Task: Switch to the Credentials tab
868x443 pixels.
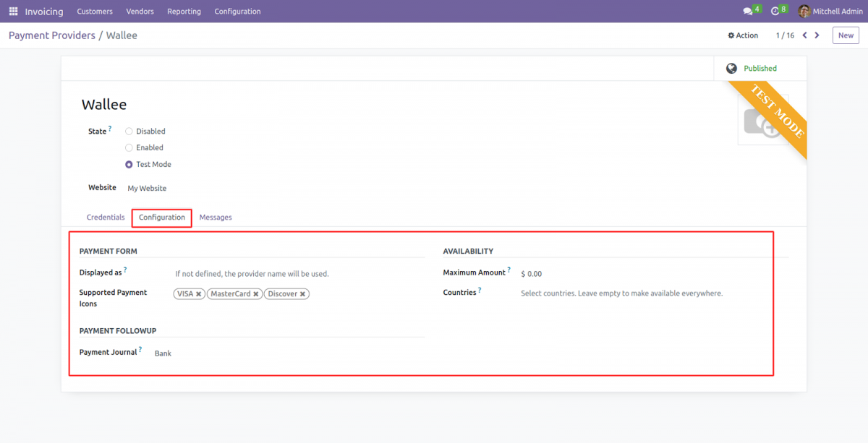Action: tap(106, 217)
